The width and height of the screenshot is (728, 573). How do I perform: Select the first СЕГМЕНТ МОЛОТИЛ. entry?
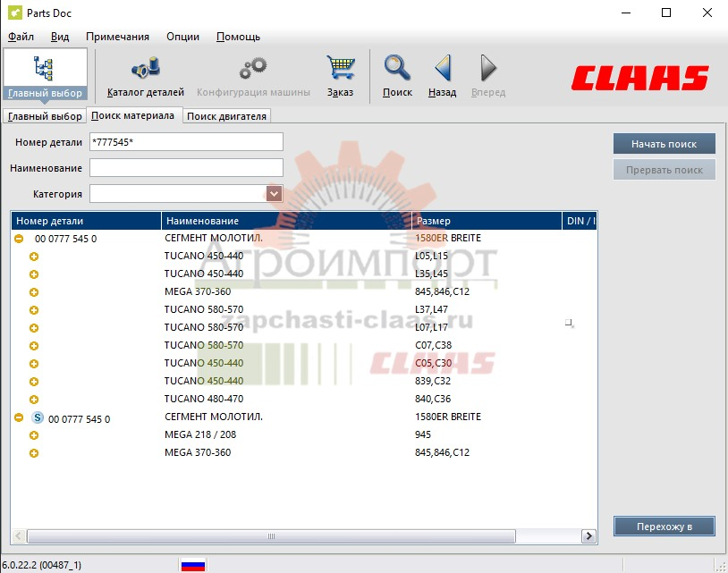214,238
